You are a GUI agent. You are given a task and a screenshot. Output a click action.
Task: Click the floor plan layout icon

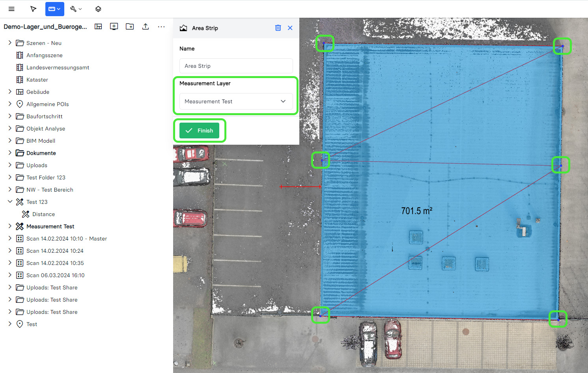(98, 26)
